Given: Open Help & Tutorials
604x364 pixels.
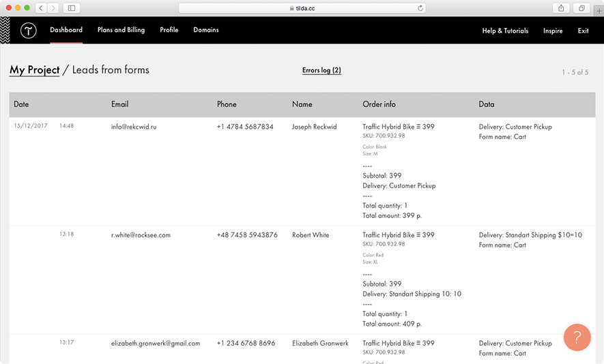Looking at the screenshot, I should pyautogui.click(x=505, y=31).
